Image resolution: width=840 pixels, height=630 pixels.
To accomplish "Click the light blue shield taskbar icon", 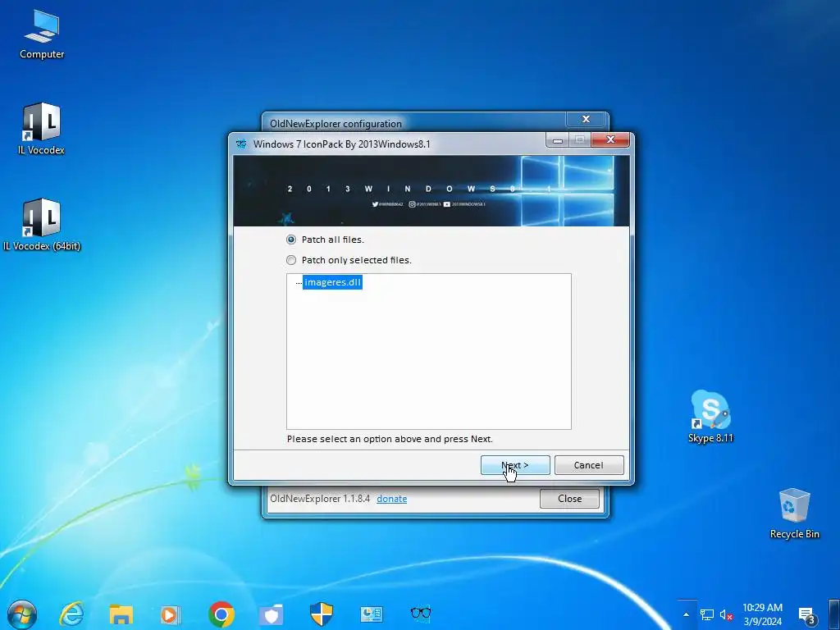I will pyautogui.click(x=271, y=615).
